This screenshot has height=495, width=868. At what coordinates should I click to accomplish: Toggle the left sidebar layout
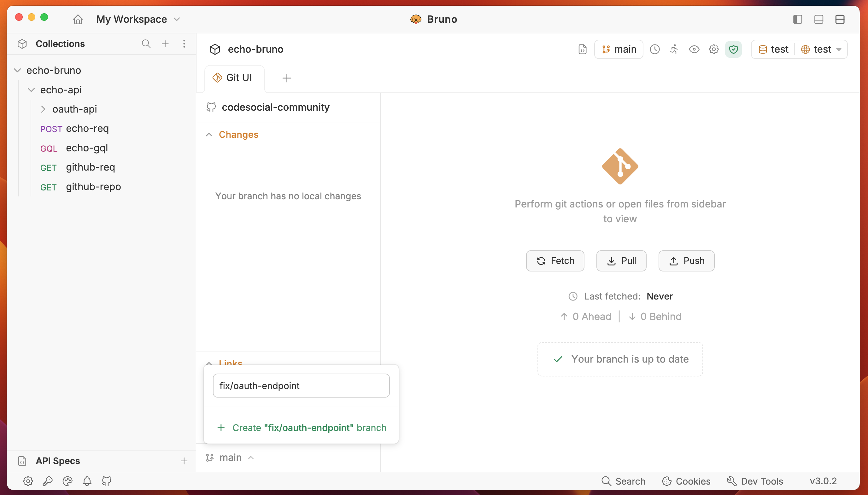[x=798, y=19]
